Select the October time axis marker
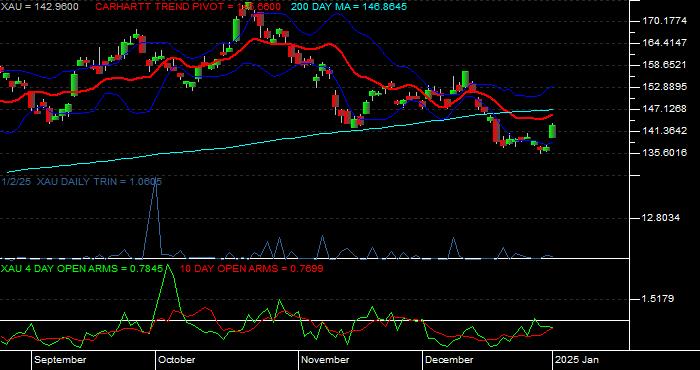Image resolution: width=700 pixels, height=370 pixels. pos(177,360)
